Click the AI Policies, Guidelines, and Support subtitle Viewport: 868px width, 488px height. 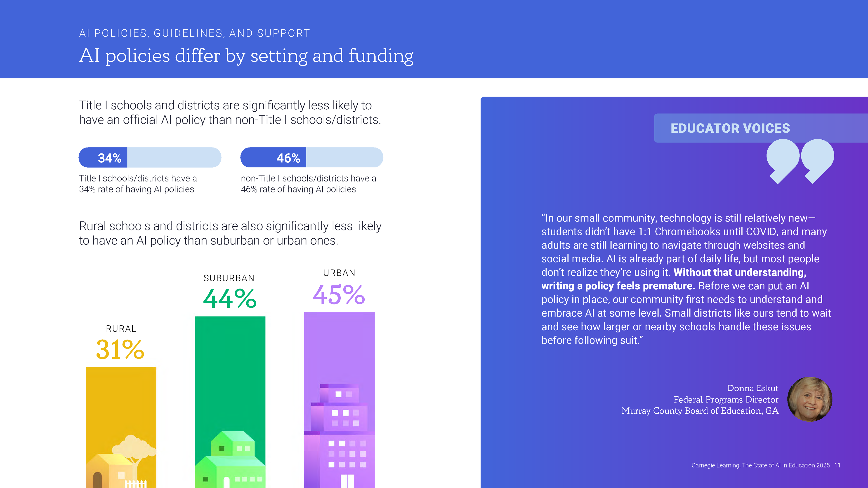194,33
